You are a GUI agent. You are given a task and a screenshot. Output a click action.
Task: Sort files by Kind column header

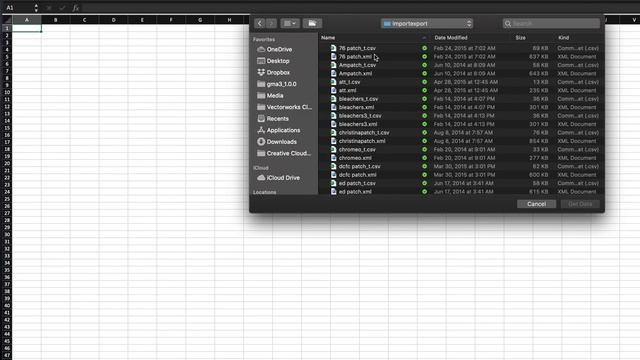pos(564,38)
